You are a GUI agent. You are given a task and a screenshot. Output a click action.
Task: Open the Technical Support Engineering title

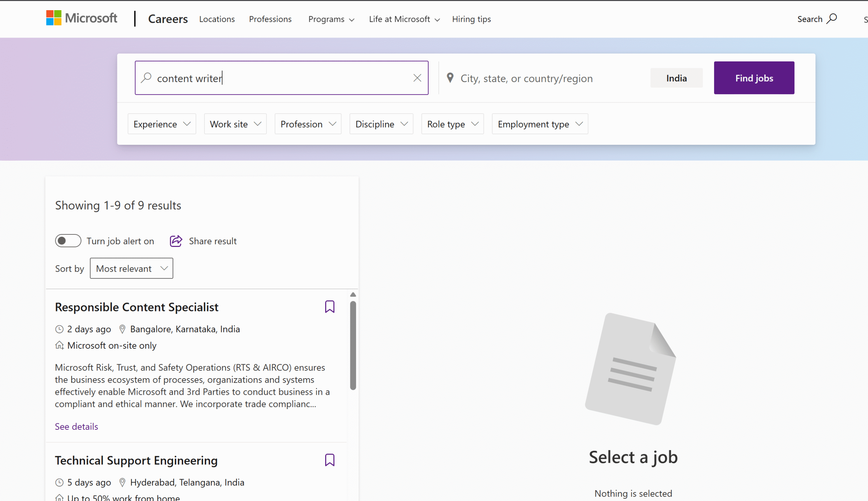(136, 460)
